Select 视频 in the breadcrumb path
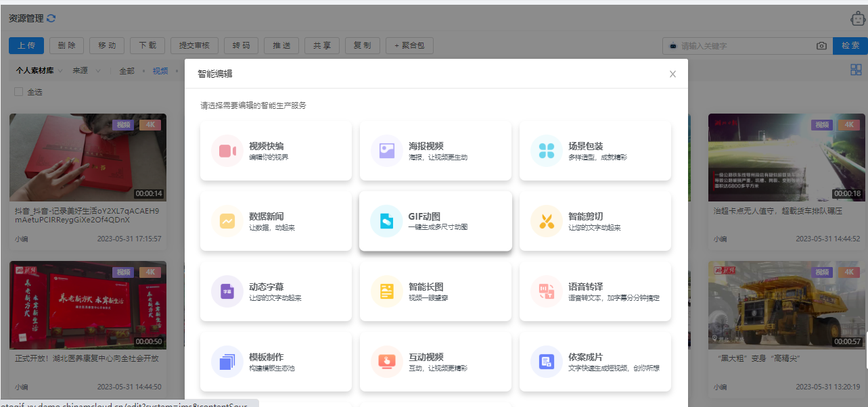Screen dimensions: 868x407 pyautogui.click(x=160, y=70)
